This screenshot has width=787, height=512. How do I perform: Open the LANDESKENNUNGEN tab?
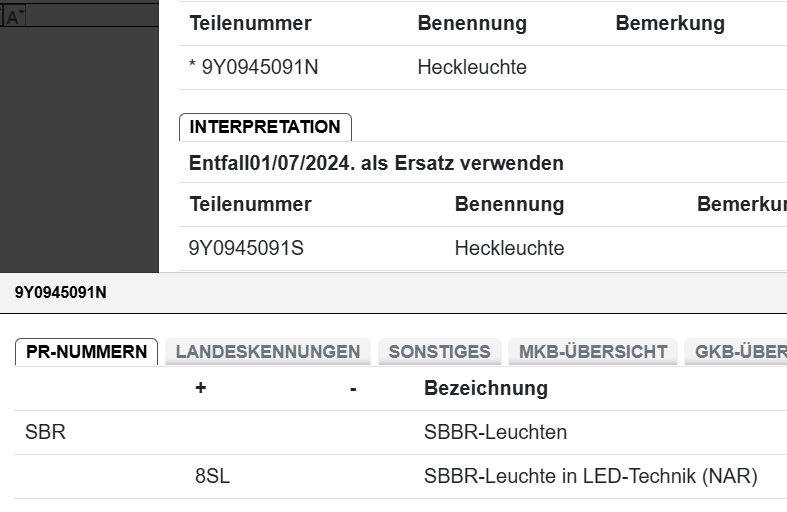267,351
